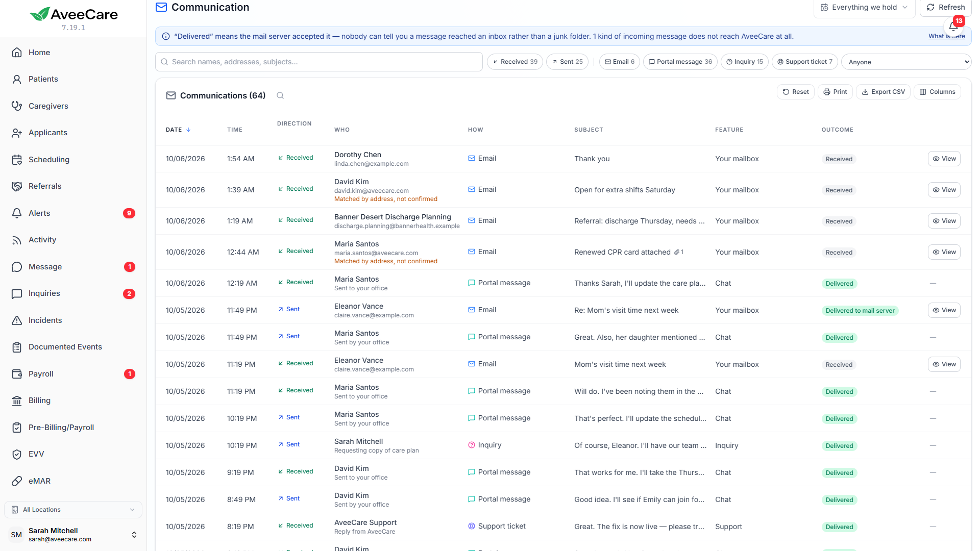Toggle the Sent 25 filter
The height and width of the screenshot is (551, 980).
(567, 62)
